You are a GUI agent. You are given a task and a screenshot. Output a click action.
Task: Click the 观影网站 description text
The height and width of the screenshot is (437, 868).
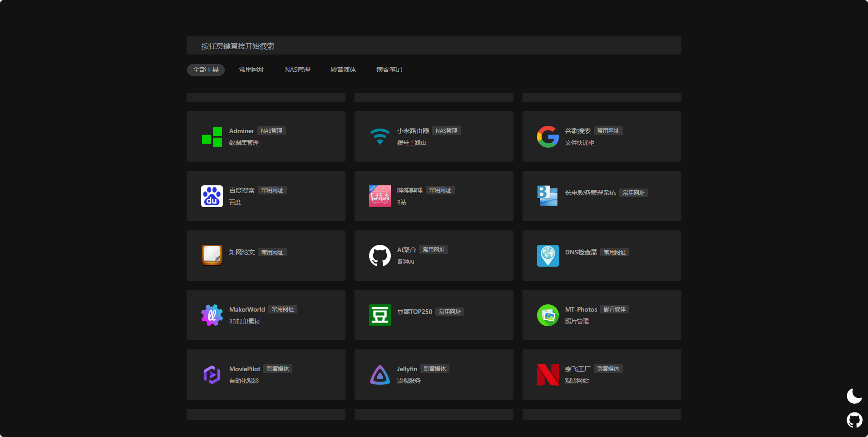point(577,381)
